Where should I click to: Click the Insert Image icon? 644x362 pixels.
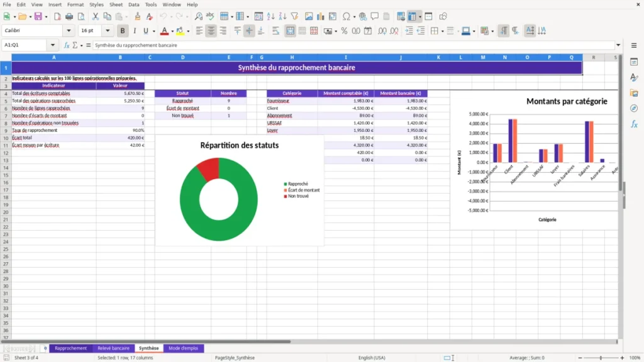(x=309, y=16)
